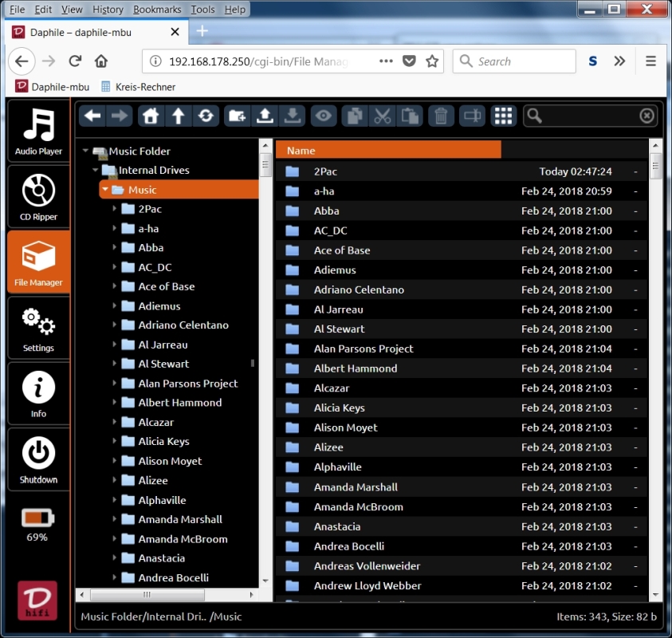
Task: Reload the file manager listing
Action: 206,116
